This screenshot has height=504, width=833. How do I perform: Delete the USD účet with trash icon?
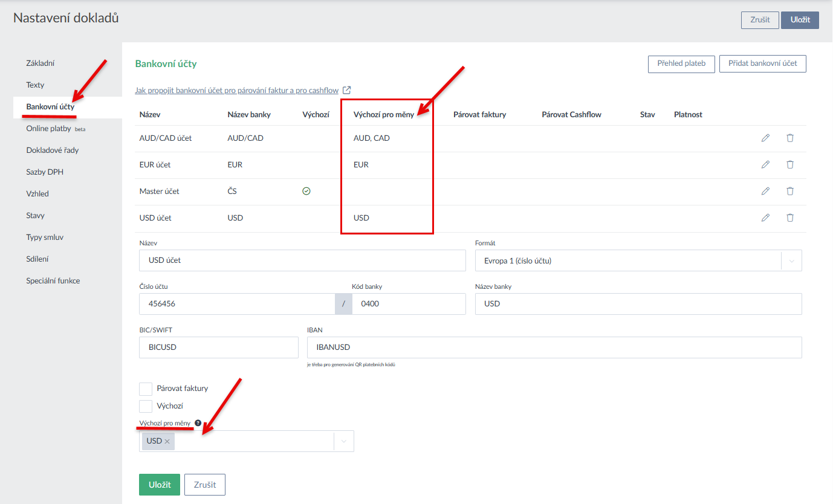[x=789, y=218]
